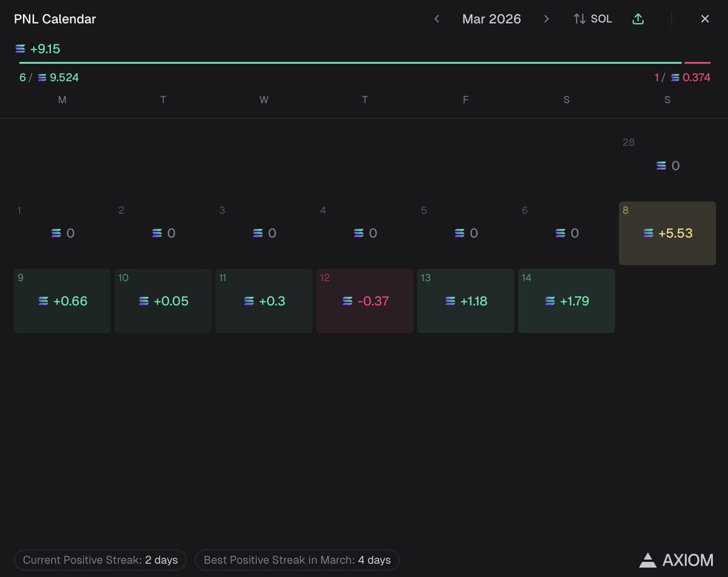Click the PNL Calendar title
The width and height of the screenshot is (728, 577).
(55, 19)
